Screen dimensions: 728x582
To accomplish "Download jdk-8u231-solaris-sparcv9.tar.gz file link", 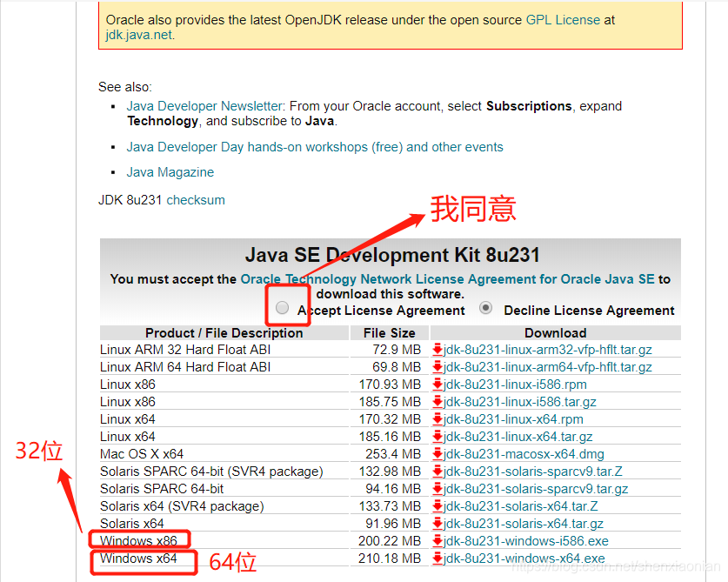I will [x=536, y=489].
